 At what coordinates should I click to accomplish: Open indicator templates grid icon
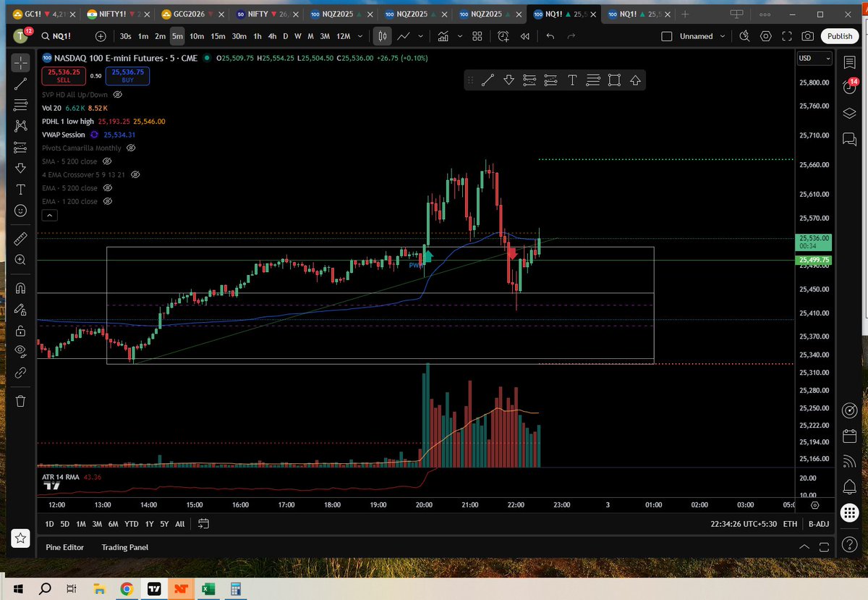pyautogui.click(x=477, y=36)
